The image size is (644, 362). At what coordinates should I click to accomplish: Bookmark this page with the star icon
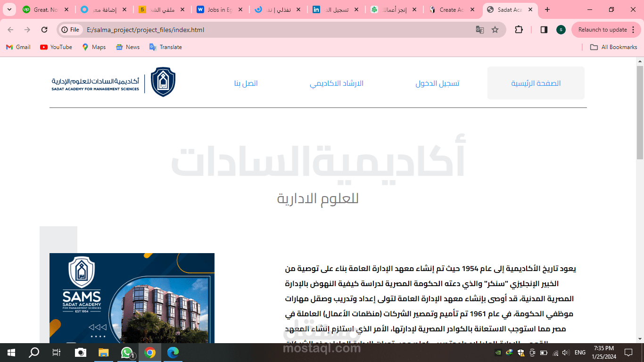click(495, 30)
